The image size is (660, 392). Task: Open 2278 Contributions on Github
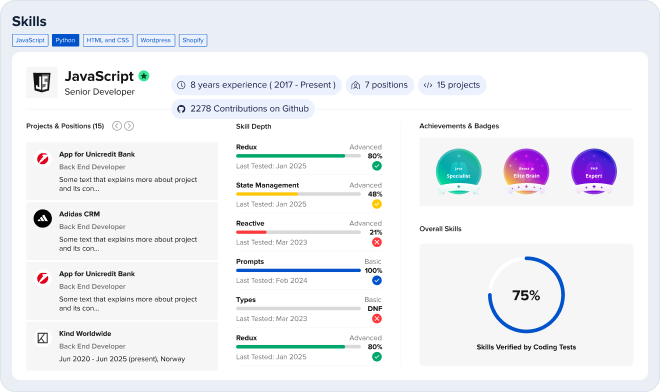coord(243,109)
